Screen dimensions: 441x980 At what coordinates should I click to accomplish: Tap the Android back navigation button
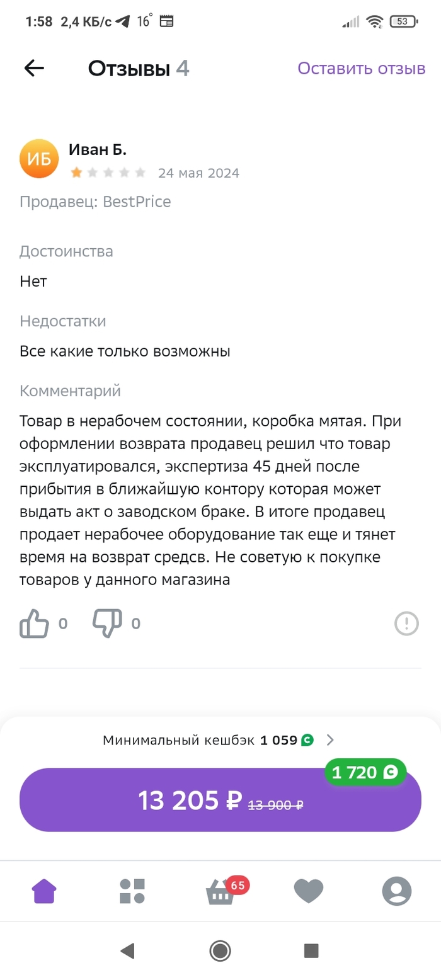point(128,950)
